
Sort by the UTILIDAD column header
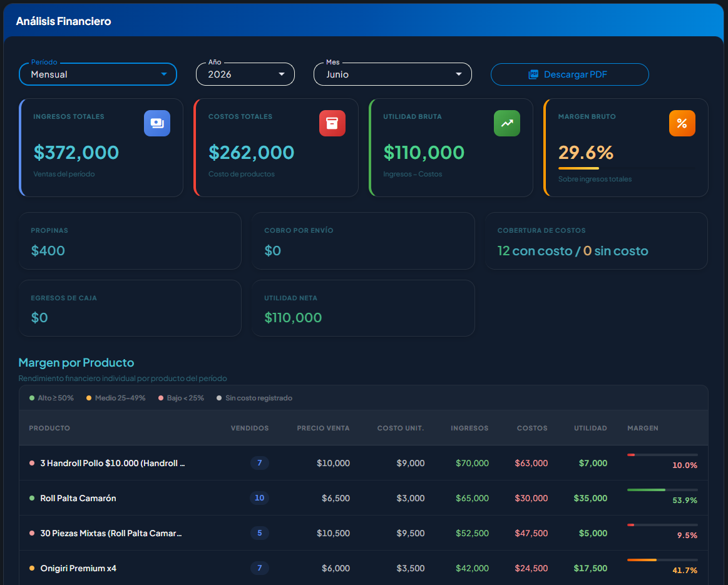590,428
